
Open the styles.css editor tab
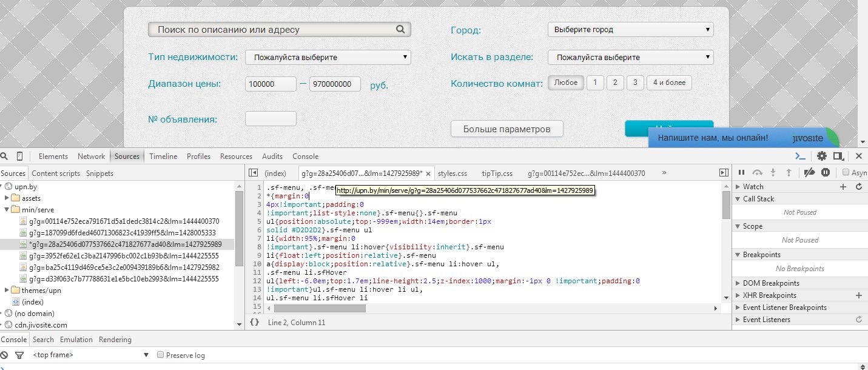[452, 173]
